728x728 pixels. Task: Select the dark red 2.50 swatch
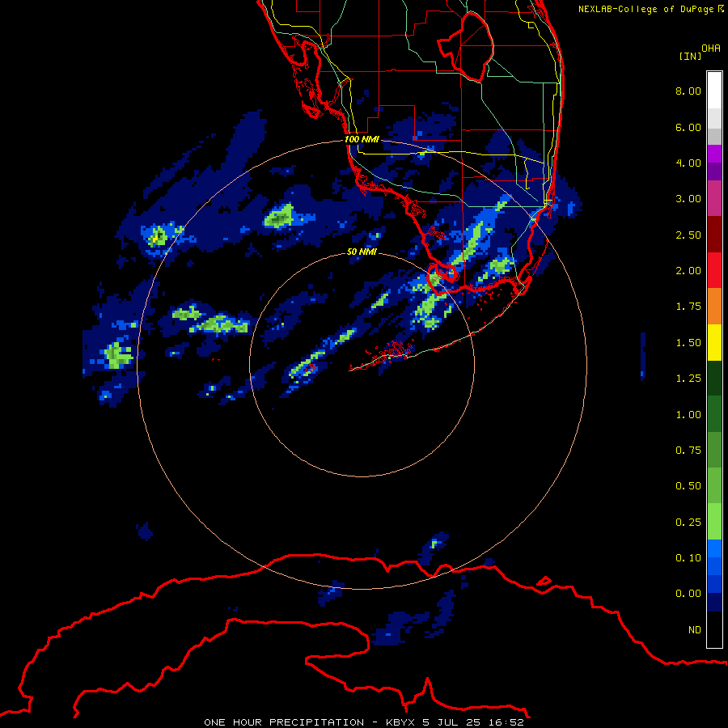pos(714,235)
